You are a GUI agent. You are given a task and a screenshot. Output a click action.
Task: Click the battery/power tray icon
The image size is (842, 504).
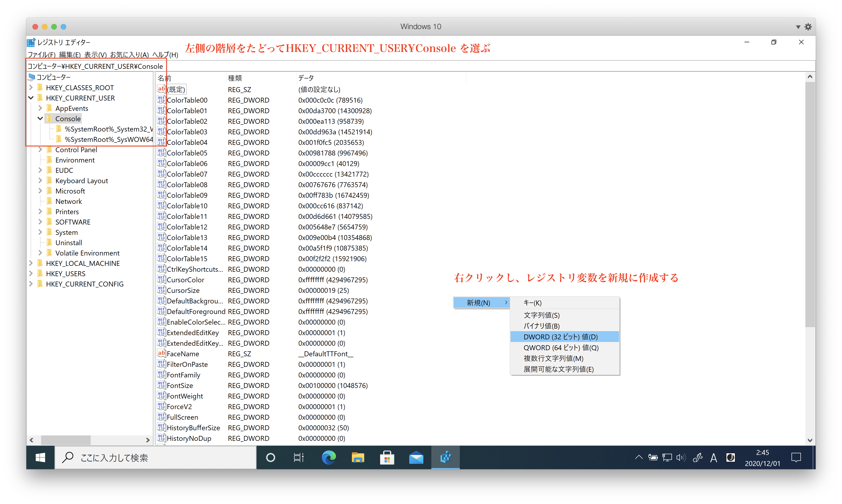pos(652,458)
